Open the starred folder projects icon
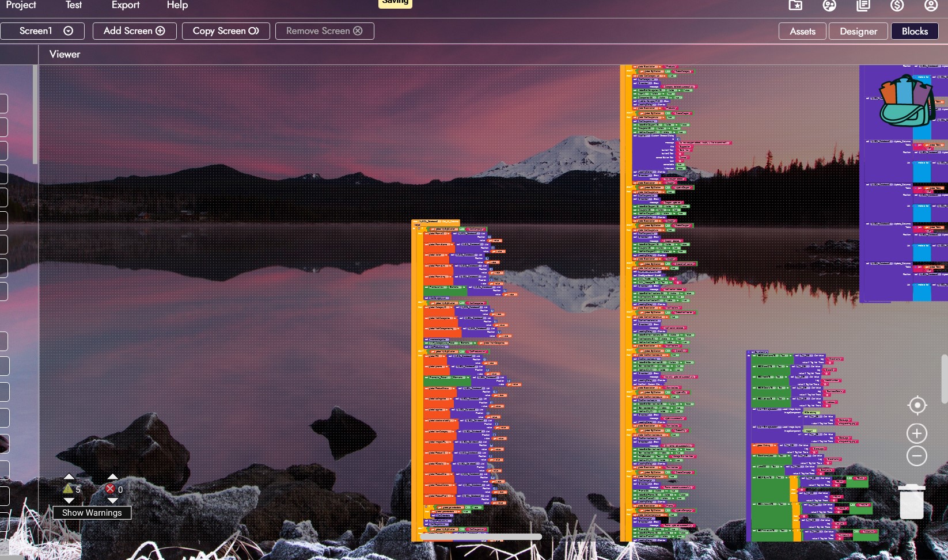Image resolution: width=948 pixels, height=560 pixels. point(795,5)
